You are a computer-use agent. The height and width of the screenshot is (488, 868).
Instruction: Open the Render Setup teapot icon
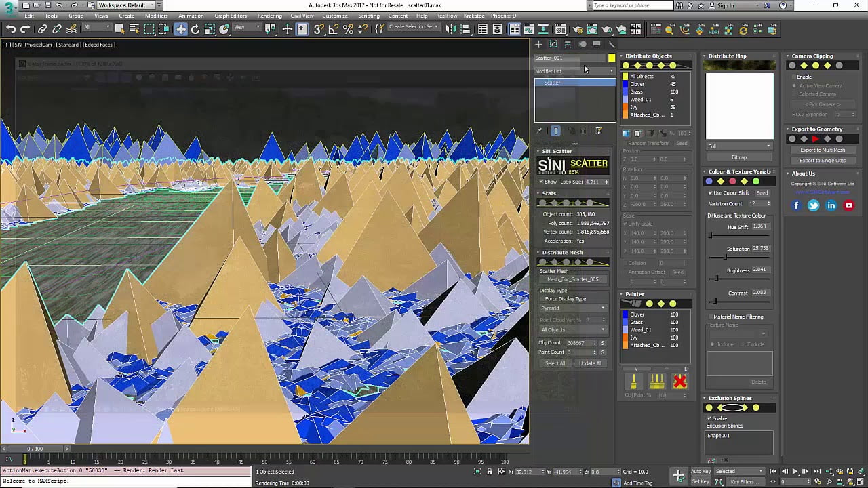(577, 29)
